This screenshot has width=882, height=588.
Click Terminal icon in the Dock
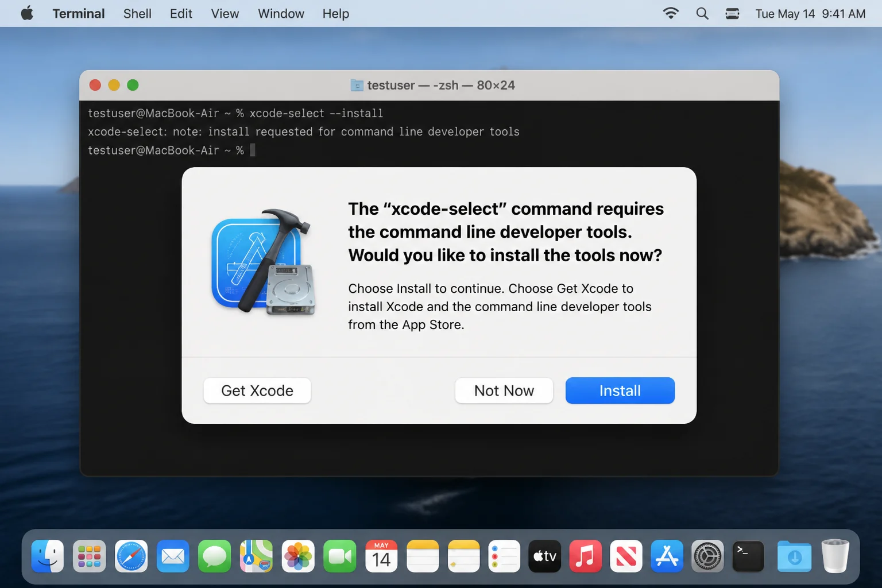pos(748,556)
